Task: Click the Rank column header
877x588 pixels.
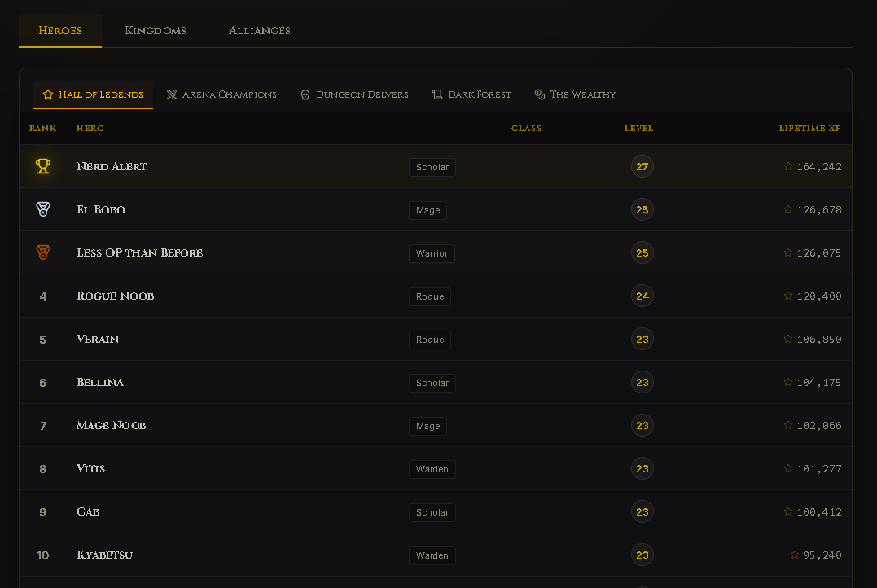Action: coord(42,128)
